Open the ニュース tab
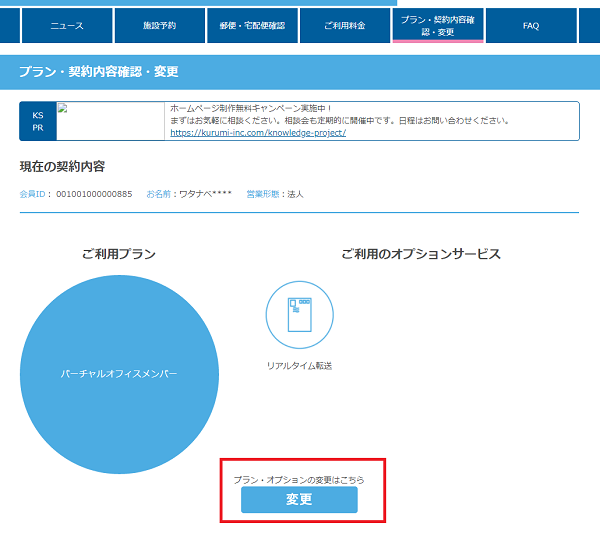Screen dimensions: 600x533 click(67, 25)
